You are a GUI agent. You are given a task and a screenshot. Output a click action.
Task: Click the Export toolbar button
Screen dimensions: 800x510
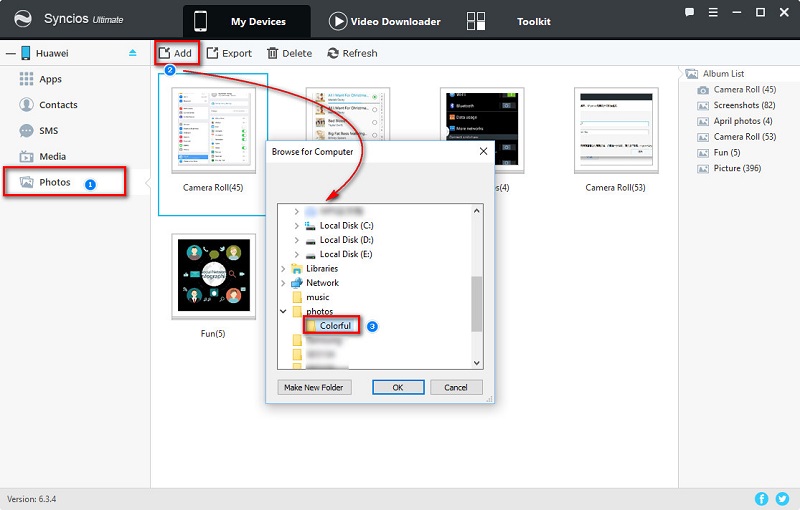click(x=229, y=53)
